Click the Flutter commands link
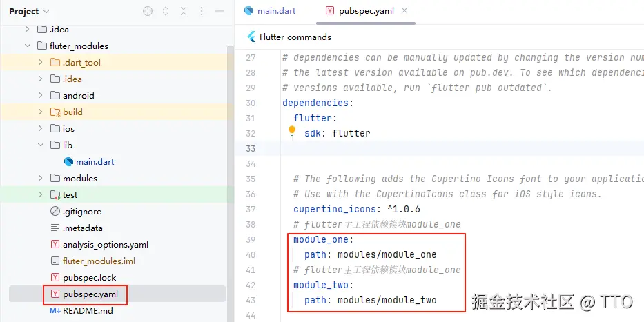The image size is (644, 322). pos(295,37)
